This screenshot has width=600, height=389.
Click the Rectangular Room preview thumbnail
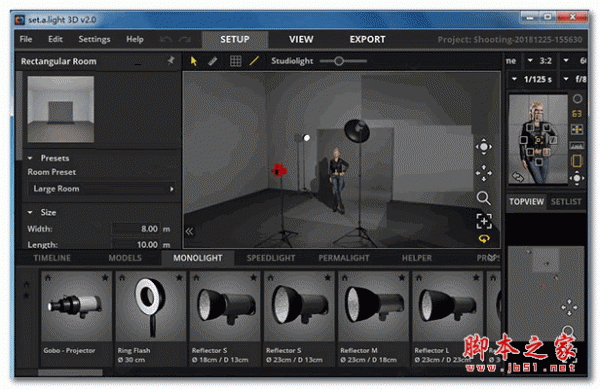pyautogui.click(x=60, y=109)
